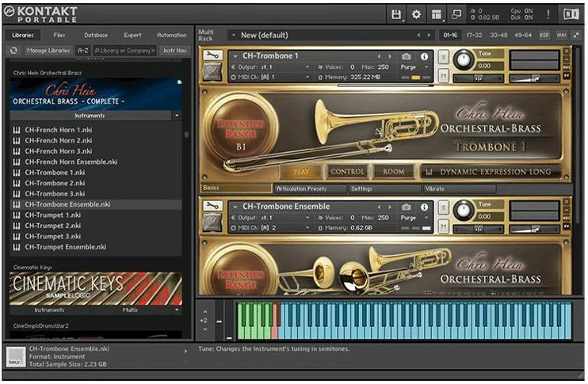Click the Manage Libraries button

pos(48,50)
